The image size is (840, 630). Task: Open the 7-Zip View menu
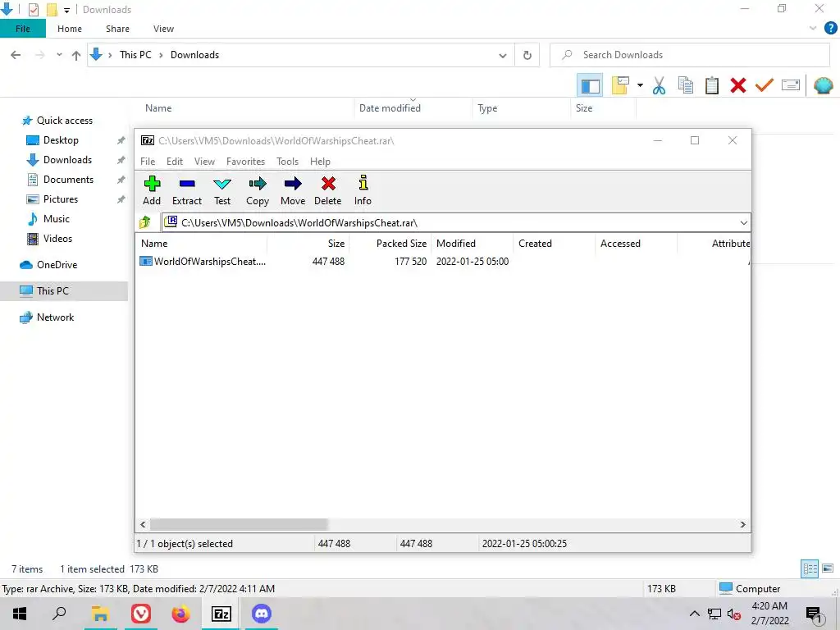coord(204,162)
